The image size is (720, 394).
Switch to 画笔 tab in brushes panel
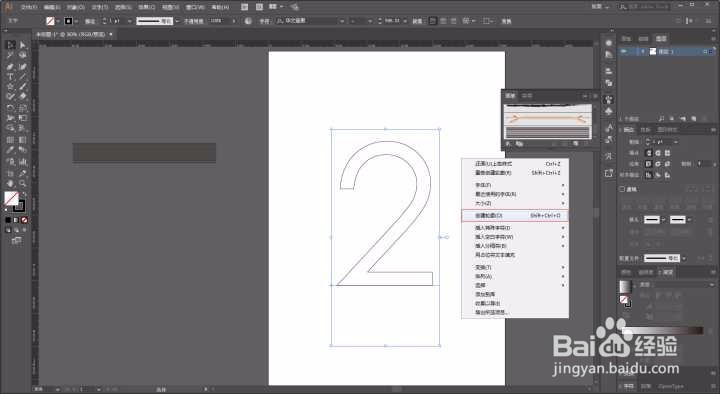point(511,96)
